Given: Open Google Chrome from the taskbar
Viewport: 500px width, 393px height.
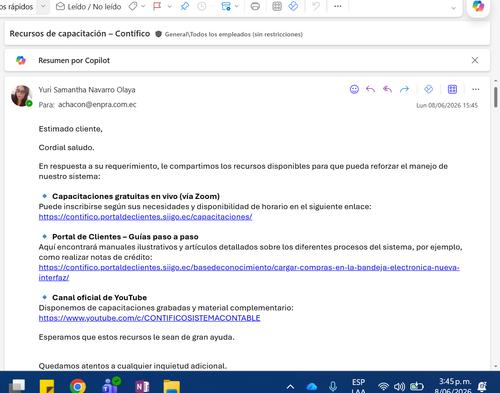Looking at the screenshot, I should (x=78, y=387).
